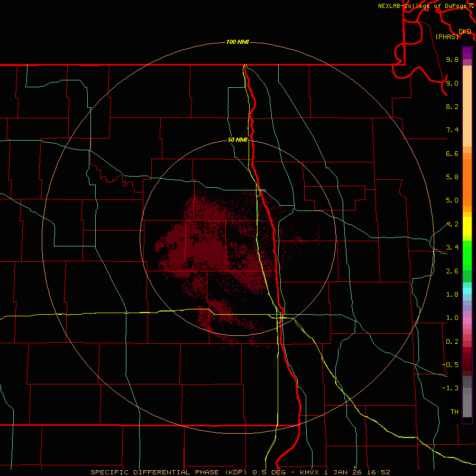Screen dimensions: 476x476
Task: Click the gray color band near TH
Action: coord(467,407)
